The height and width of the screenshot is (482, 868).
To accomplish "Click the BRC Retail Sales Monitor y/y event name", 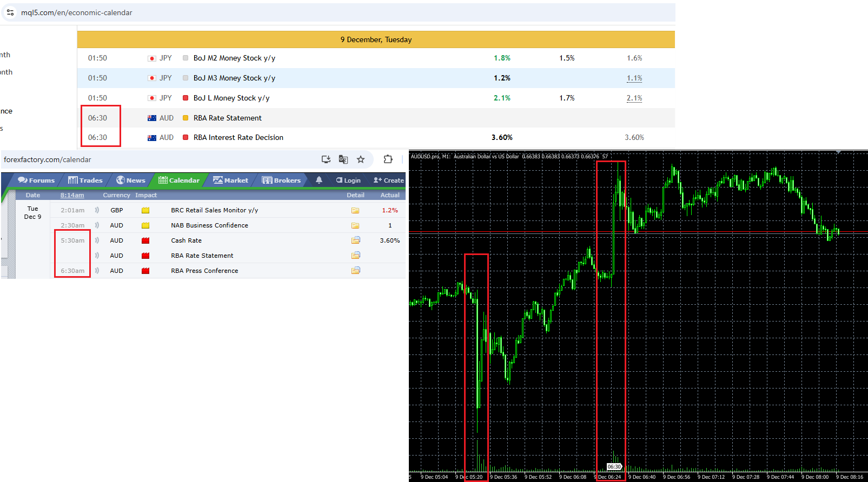I will click(x=215, y=210).
